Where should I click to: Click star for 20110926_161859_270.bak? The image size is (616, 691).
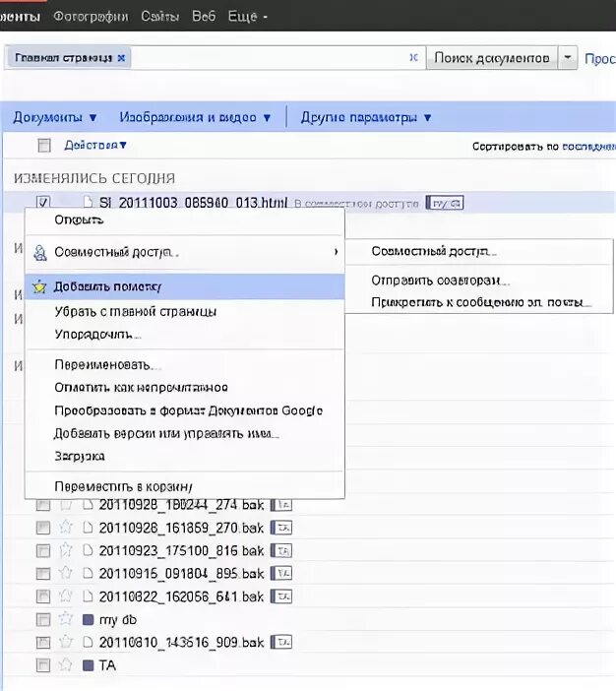click(66, 527)
